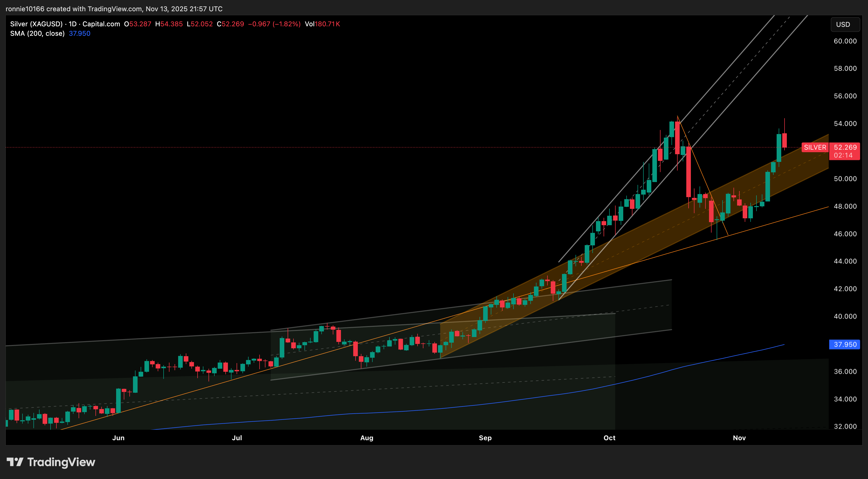Click the blue 37.950 SMA price label on the axis

coord(845,344)
